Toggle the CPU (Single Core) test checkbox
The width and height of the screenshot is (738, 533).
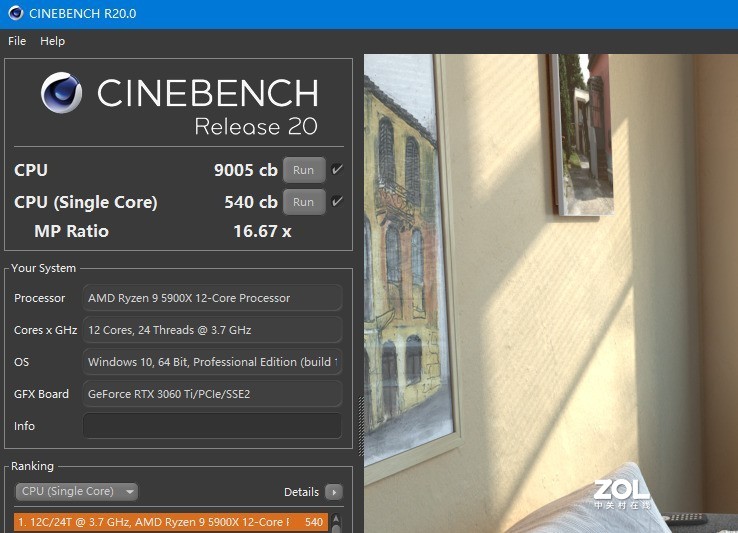point(337,202)
